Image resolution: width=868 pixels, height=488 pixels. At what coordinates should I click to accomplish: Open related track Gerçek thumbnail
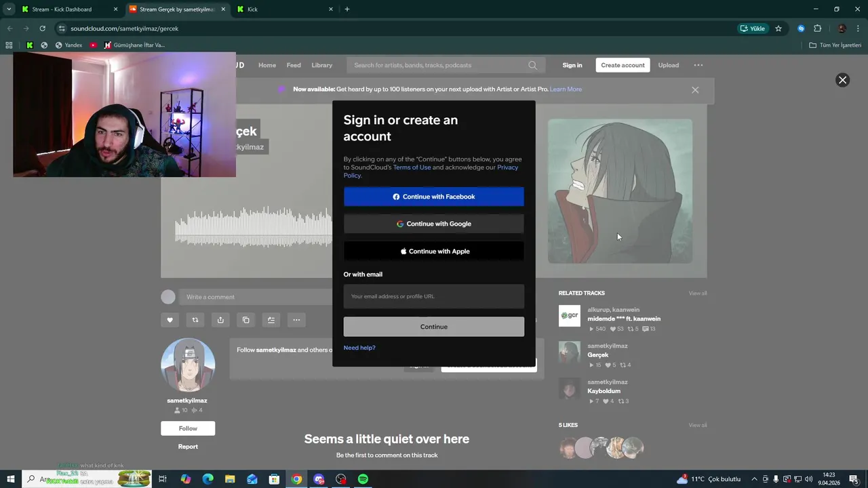pos(570,352)
